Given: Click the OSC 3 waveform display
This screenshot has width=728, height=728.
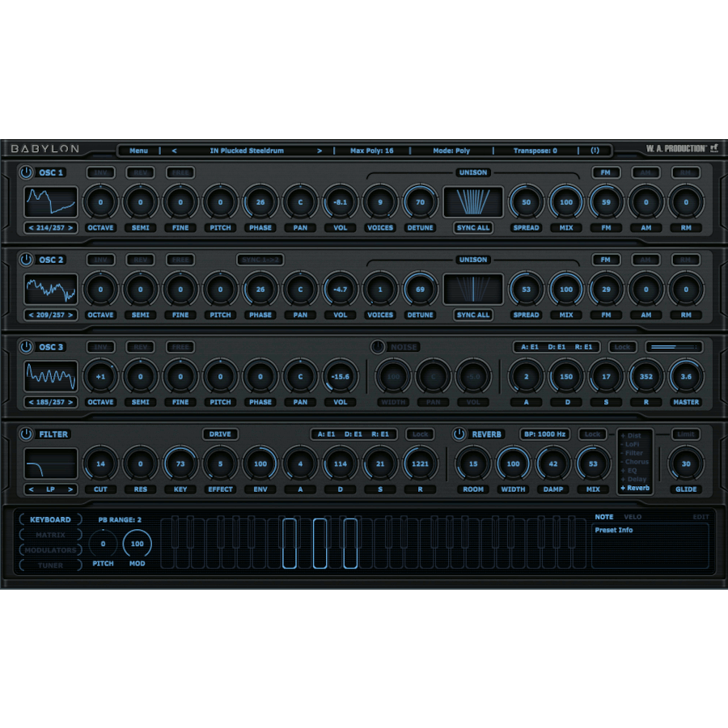Looking at the screenshot, I should click(51, 376).
